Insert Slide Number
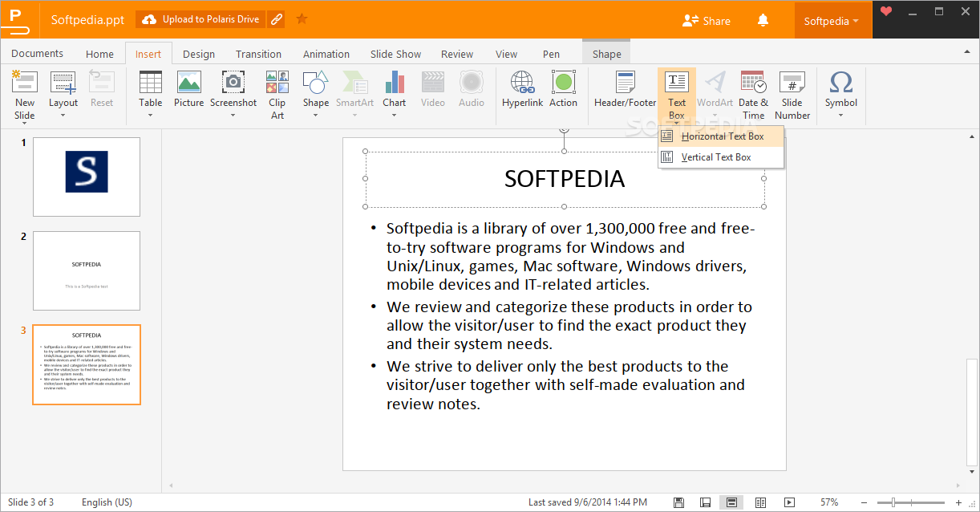This screenshot has height=512, width=980. [x=792, y=95]
